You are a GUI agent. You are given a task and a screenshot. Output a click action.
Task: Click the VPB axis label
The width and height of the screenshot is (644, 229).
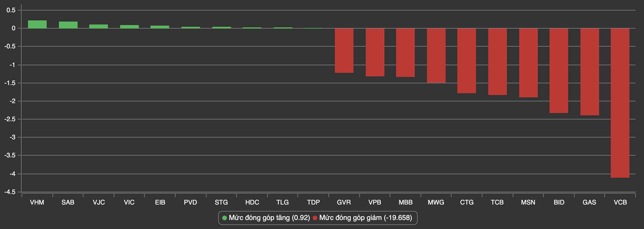pyautogui.click(x=375, y=202)
